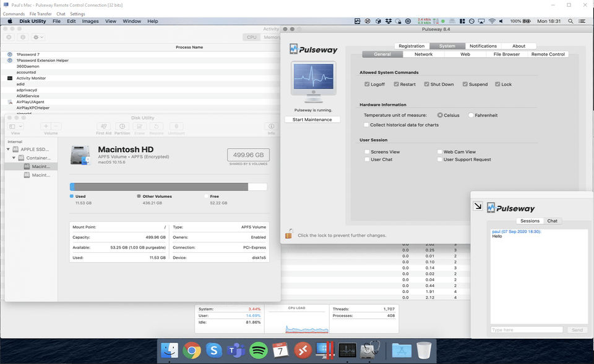This screenshot has height=364, width=594.
Task: Enable Collect historical data for charts
Action: [x=366, y=125]
